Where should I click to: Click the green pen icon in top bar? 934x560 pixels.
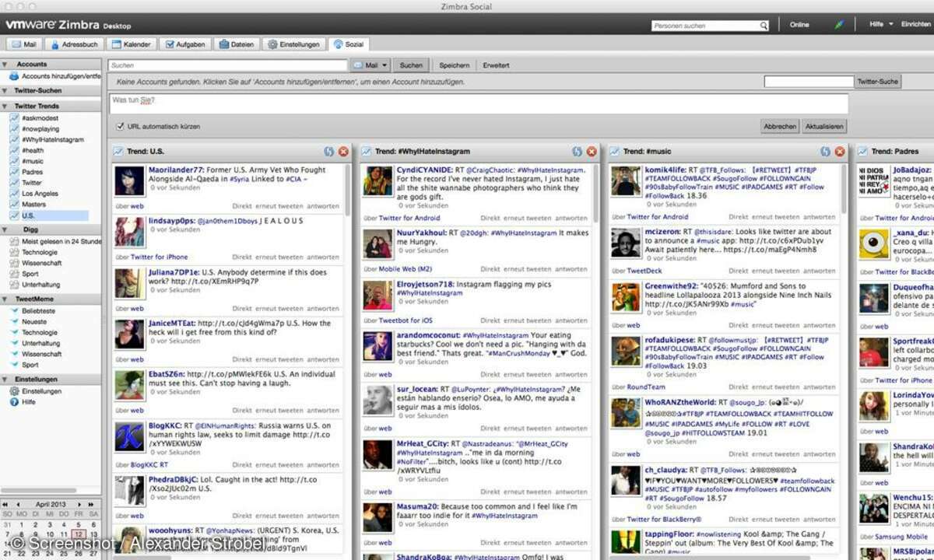(x=839, y=25)
